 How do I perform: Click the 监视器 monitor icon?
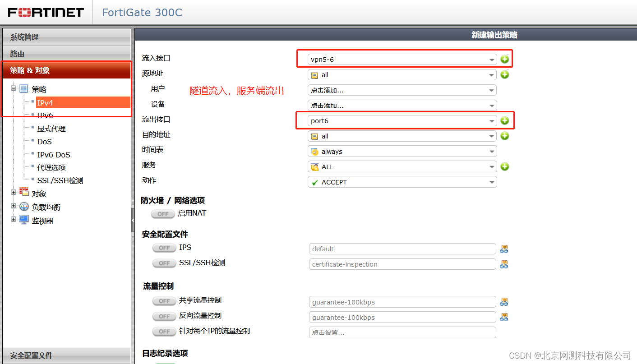click(24, 220)
